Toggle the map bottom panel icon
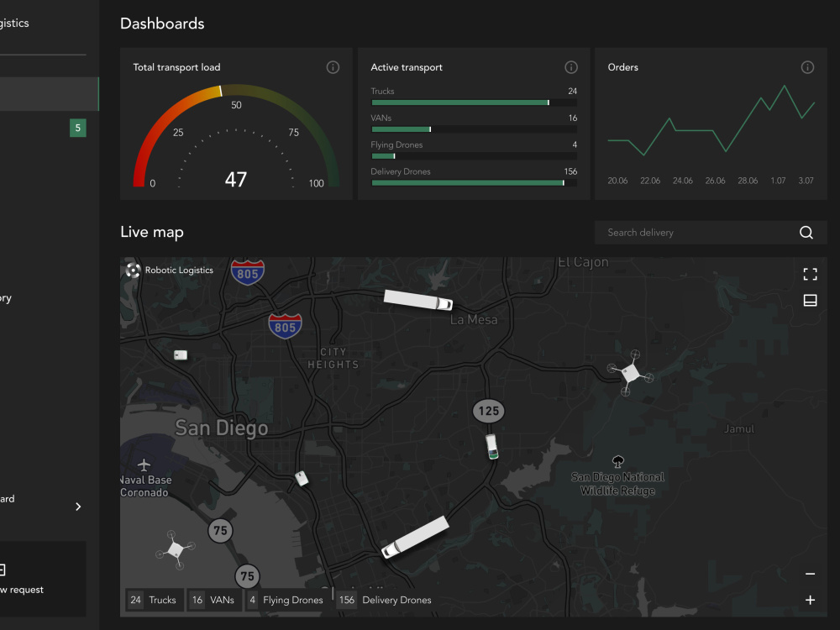Viewport: 840px width, 630px height. pos(810,301)
